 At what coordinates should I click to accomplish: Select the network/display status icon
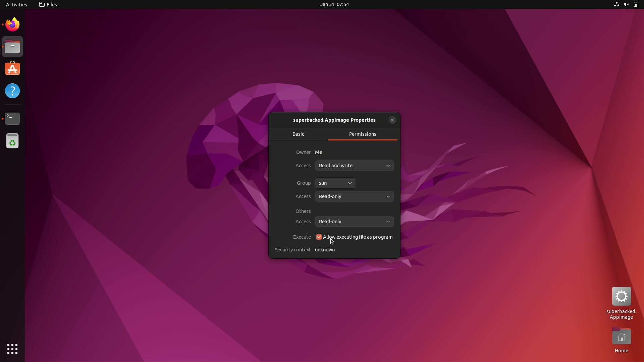point(616,4)
